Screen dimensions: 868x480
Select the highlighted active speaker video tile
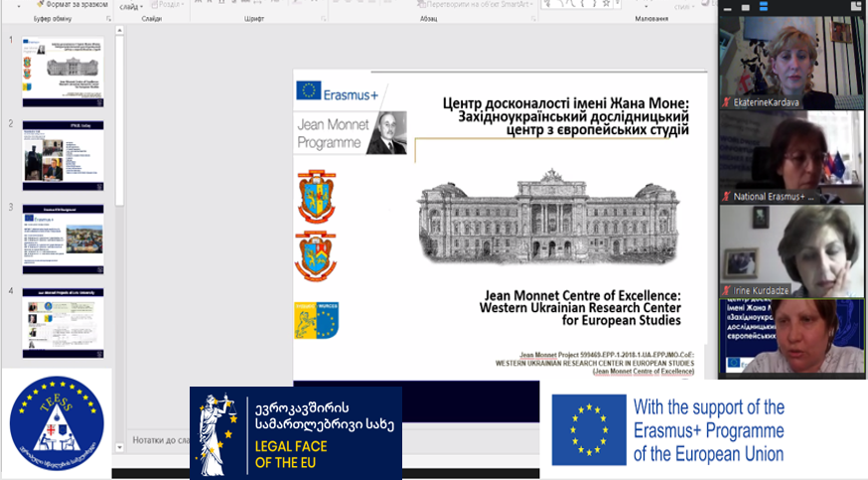point(792,337)
